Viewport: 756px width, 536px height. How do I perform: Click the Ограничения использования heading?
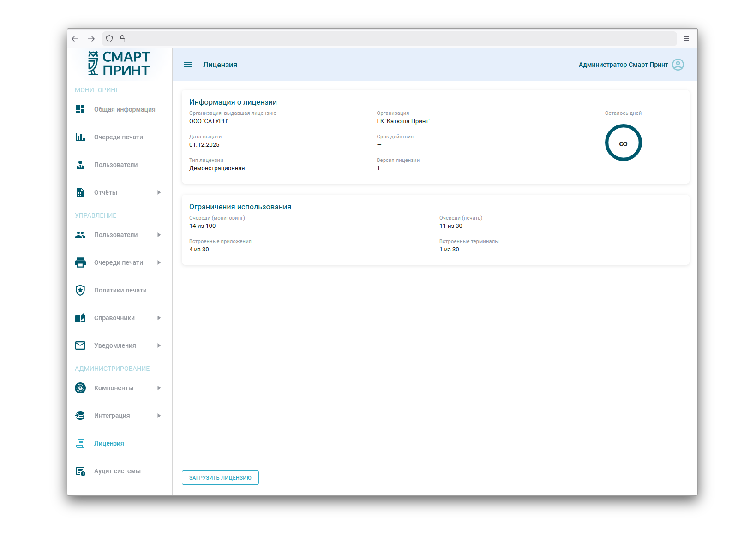tap(240, 207)
